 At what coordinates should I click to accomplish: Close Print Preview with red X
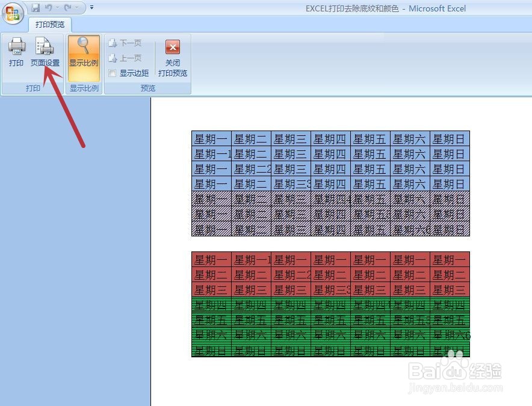(173, 47)
